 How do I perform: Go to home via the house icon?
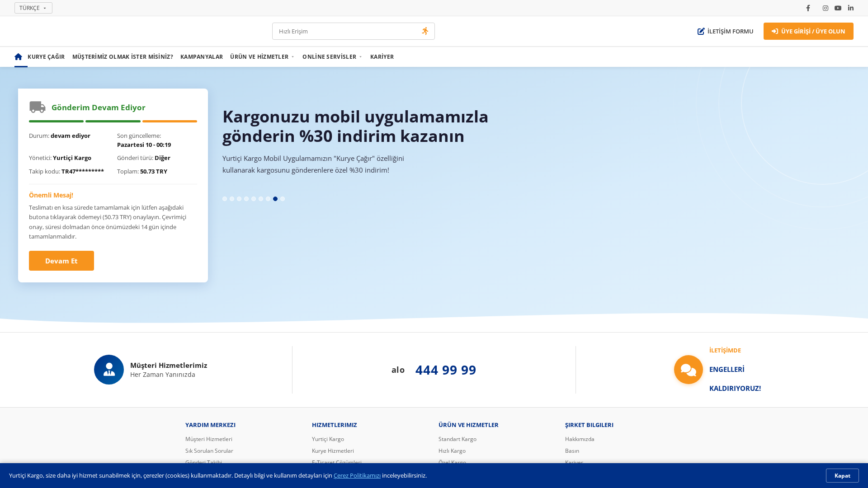coord(19,57)
